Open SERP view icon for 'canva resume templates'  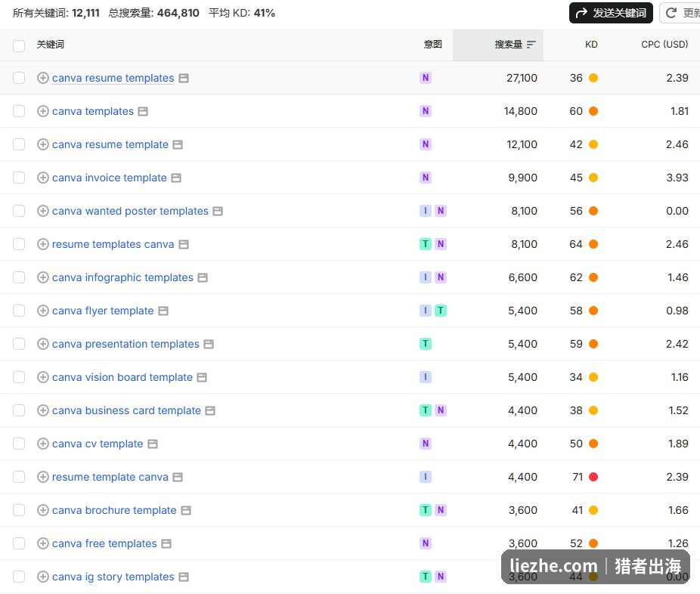pos(184,78)
